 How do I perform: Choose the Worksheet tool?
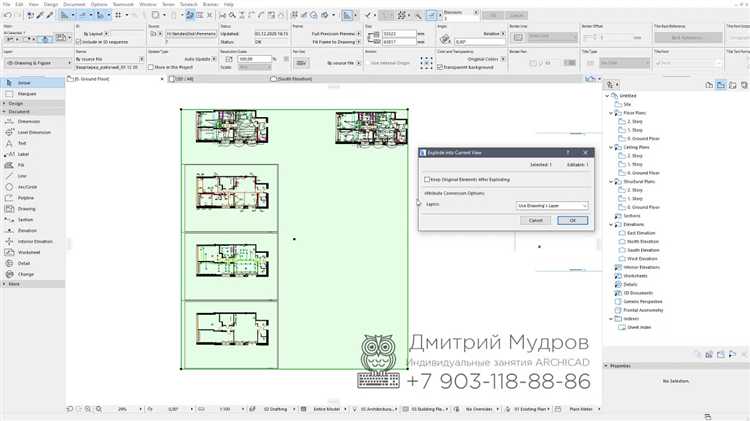coord(32,253)
